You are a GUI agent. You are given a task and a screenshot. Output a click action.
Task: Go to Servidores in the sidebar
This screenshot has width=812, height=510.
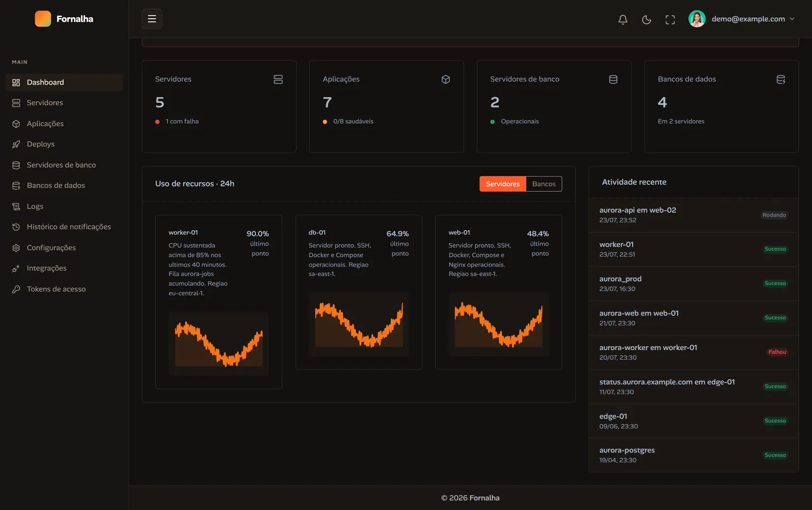(64, 103)
